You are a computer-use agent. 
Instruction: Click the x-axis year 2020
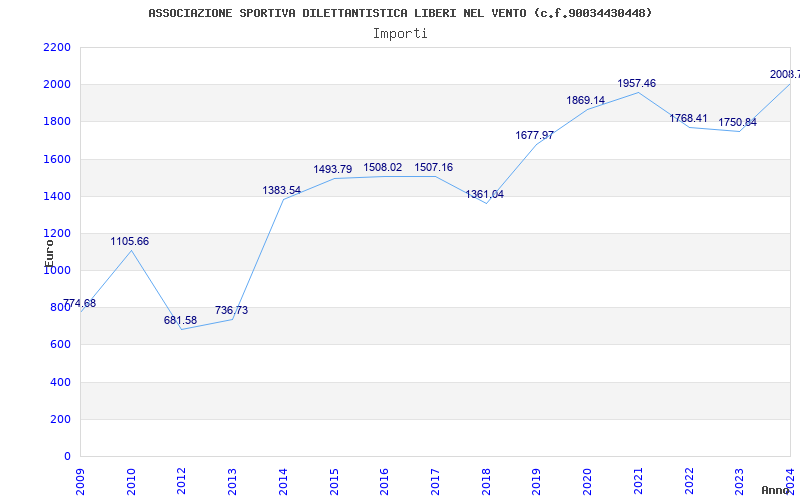(587, 481)
